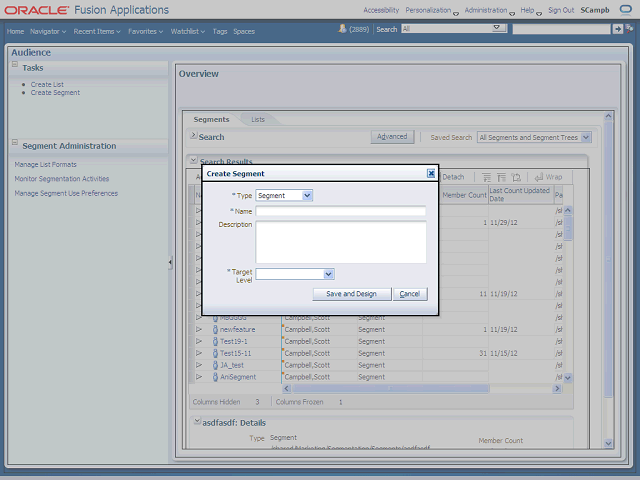This screenshot has height=480, width=640.
Task: Click the Detach toolbar button
Action: pyautogui.click(x=453, y=177)
